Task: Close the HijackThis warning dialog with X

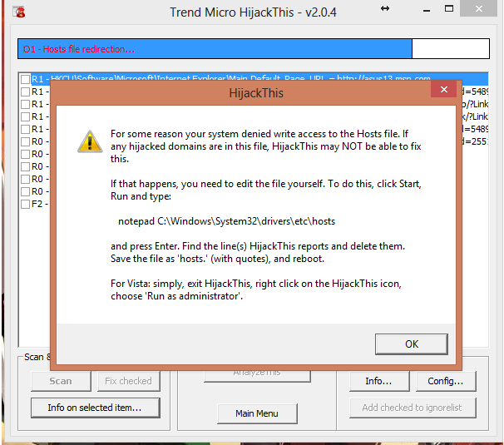Action: [x=444, y=89]
